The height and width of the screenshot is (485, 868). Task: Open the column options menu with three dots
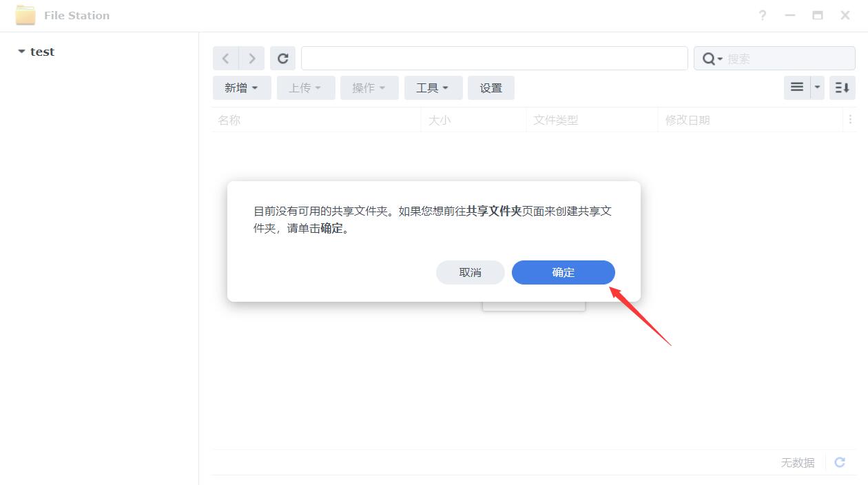[x=850, y=119]
